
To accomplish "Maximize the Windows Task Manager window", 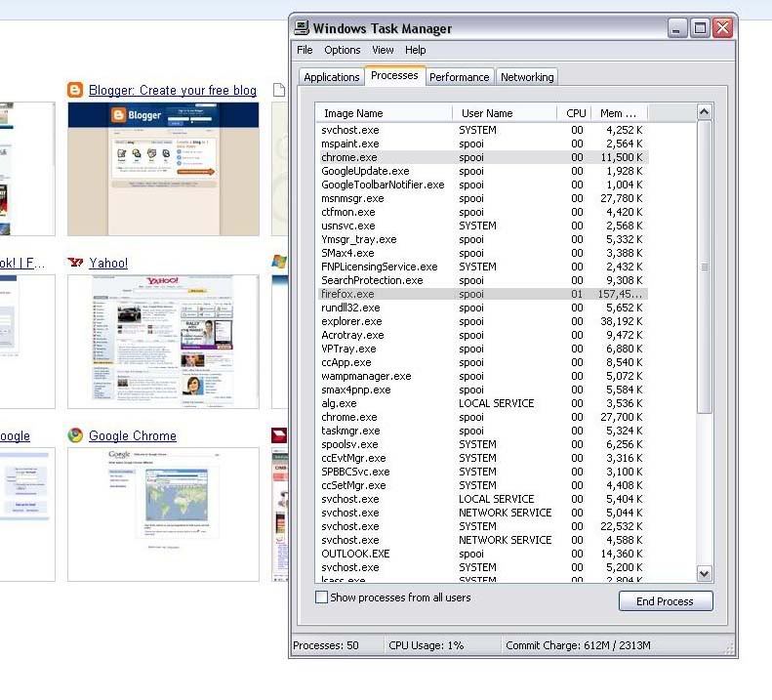I will point(700,27).
